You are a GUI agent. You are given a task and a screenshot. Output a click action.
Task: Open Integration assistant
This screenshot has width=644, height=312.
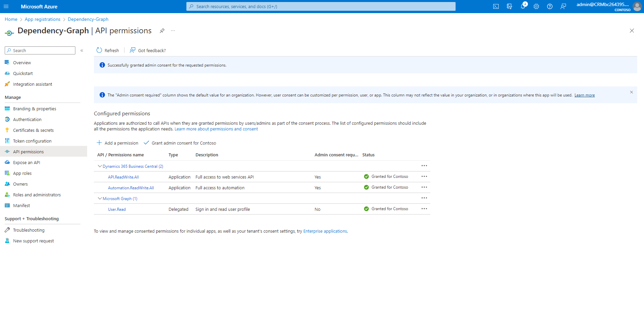coord(33,84)
